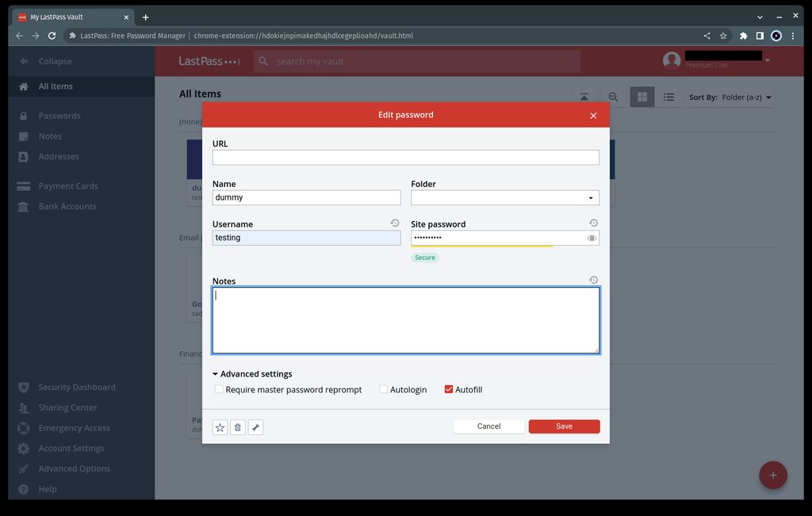812x516 pixels.
Task: Click inside the Notes text area
Action: coord(405,320)
